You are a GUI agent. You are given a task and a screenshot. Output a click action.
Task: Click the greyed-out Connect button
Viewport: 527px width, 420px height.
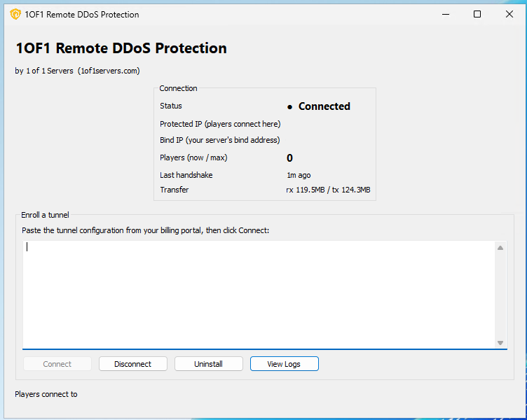coord(57,363)
